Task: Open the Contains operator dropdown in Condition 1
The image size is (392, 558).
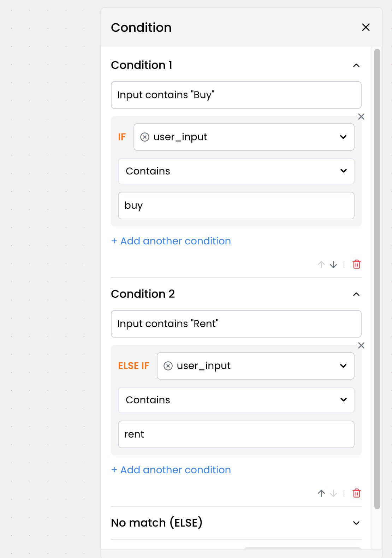Action: (x=236, y=171)
